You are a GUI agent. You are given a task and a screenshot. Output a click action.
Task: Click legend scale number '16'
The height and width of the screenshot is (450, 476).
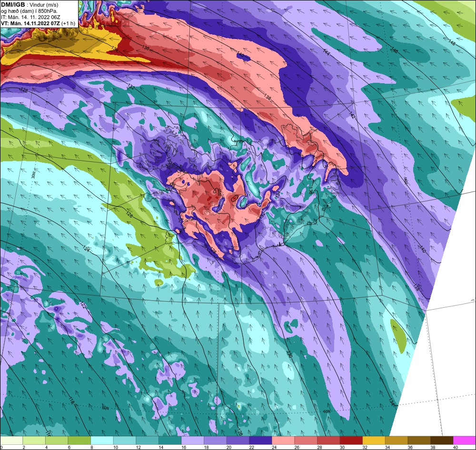click(184, 447)
